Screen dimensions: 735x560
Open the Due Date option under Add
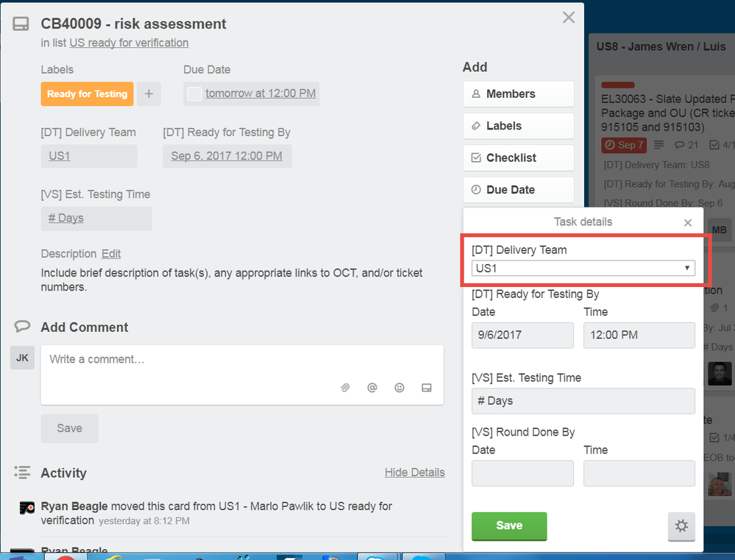[x=519, y=189]
